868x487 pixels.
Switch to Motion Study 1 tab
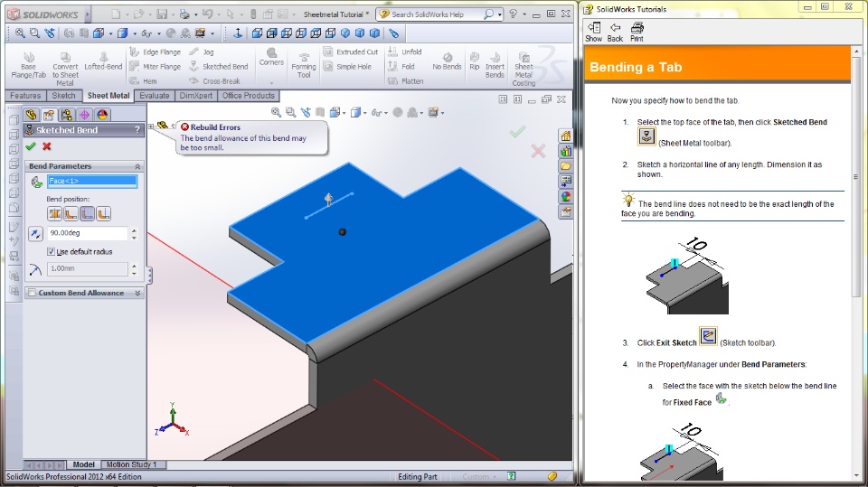(x=132, y=464)
